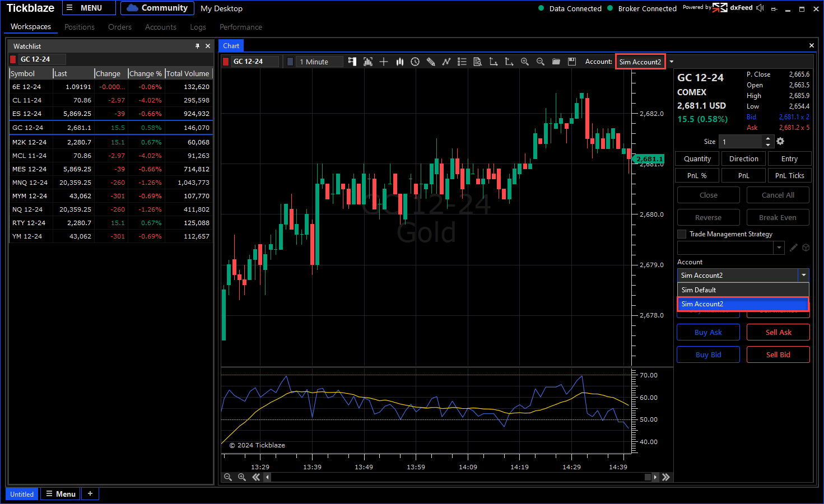The image size is (824, 504).
Task: Click the order Size input field
Action: point(741,142)
